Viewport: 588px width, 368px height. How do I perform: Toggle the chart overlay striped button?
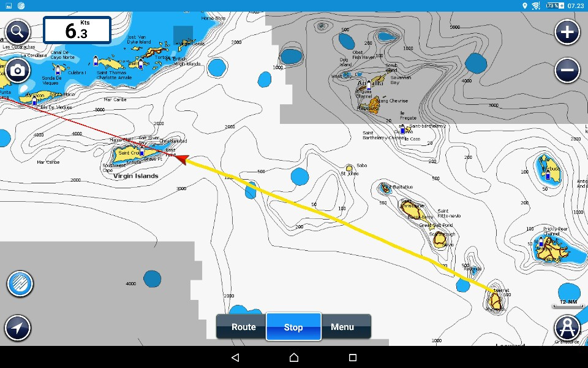point(20,284)
